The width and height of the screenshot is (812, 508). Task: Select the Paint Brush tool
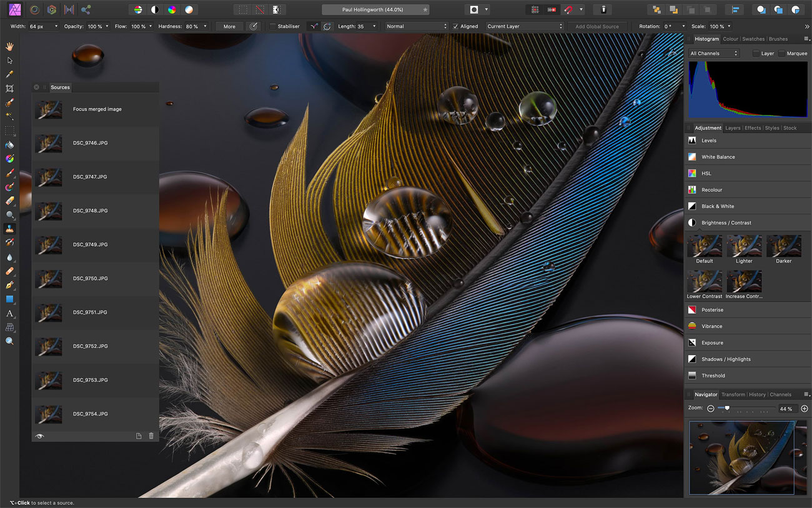pyautogui.click(x=9, y=172)
